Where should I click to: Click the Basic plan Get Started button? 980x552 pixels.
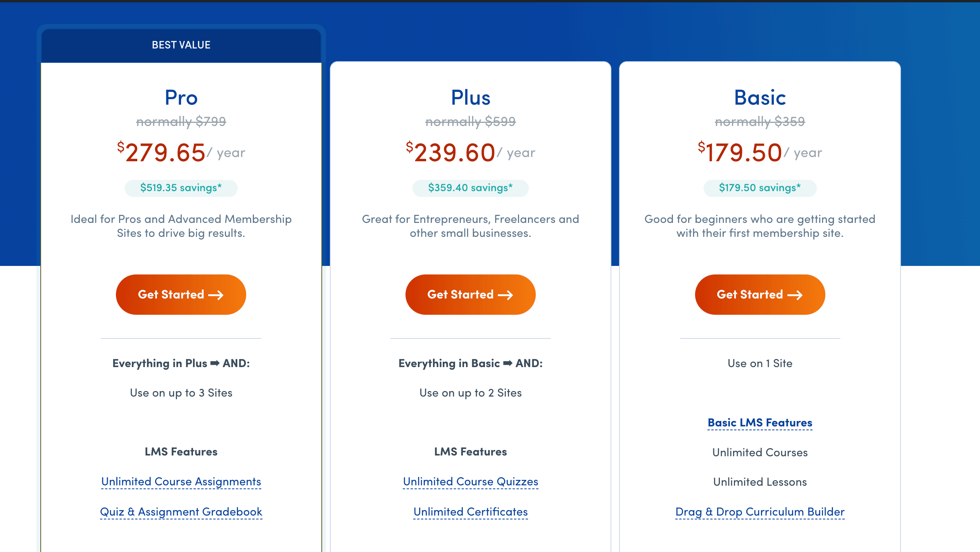pyautogui.click(x=760, y=295)
